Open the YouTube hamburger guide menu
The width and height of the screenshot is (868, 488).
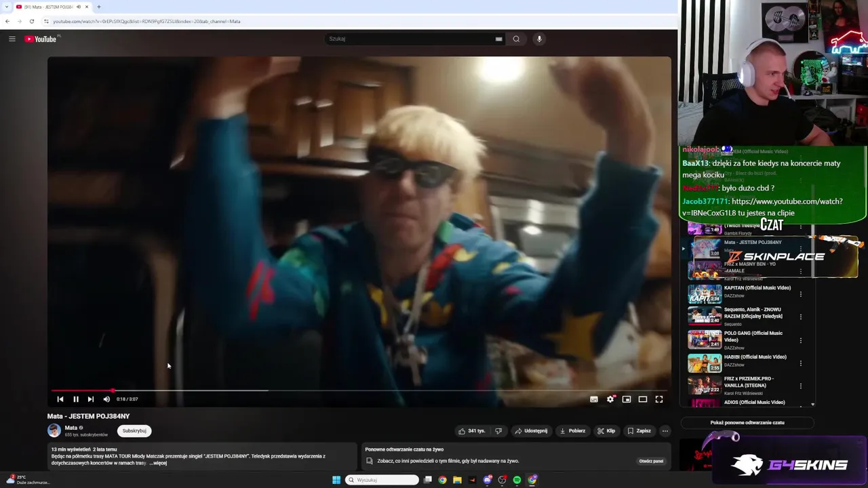[12, 39]
